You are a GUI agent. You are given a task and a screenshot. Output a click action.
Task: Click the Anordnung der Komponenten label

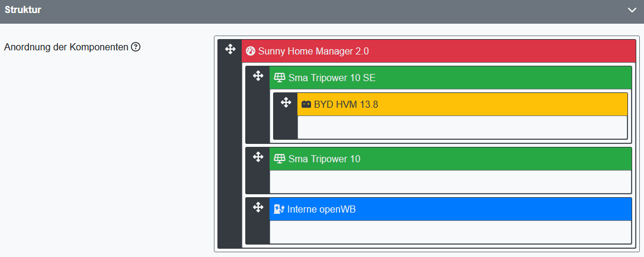point(66,47)
